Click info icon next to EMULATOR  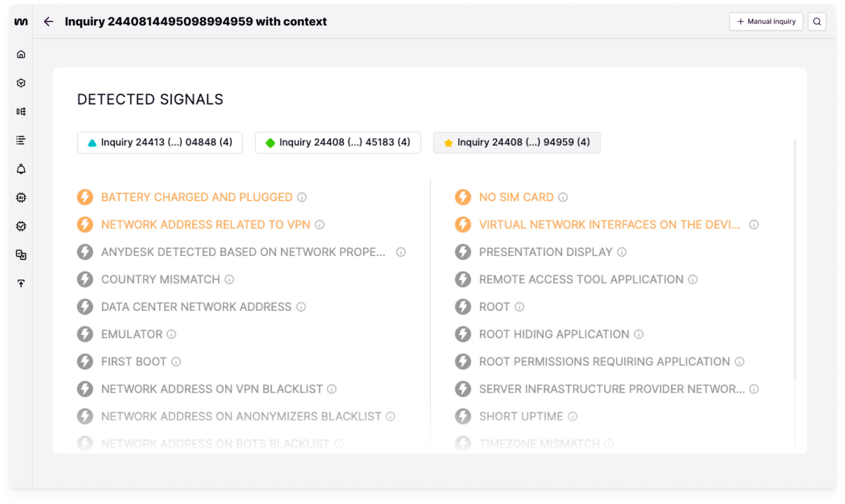[x=171, y=334]
